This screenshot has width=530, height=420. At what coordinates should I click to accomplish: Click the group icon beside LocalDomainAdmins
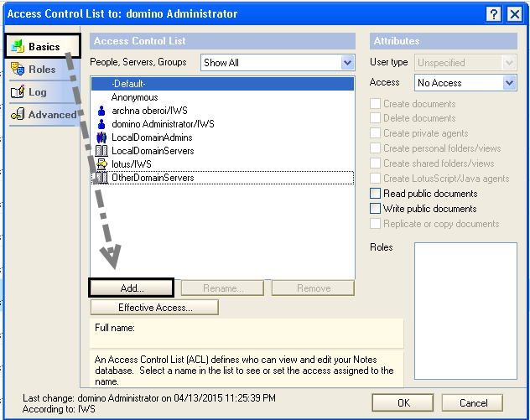coord(101,137)
